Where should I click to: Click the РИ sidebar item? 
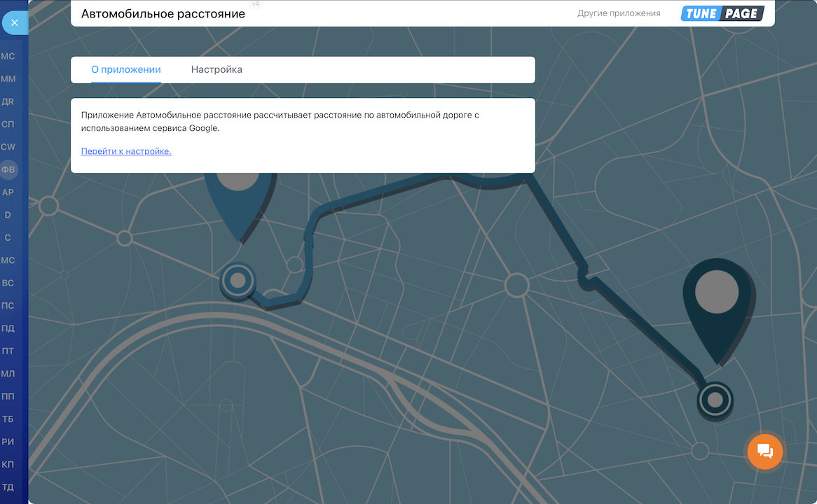(x=8, y=442)
